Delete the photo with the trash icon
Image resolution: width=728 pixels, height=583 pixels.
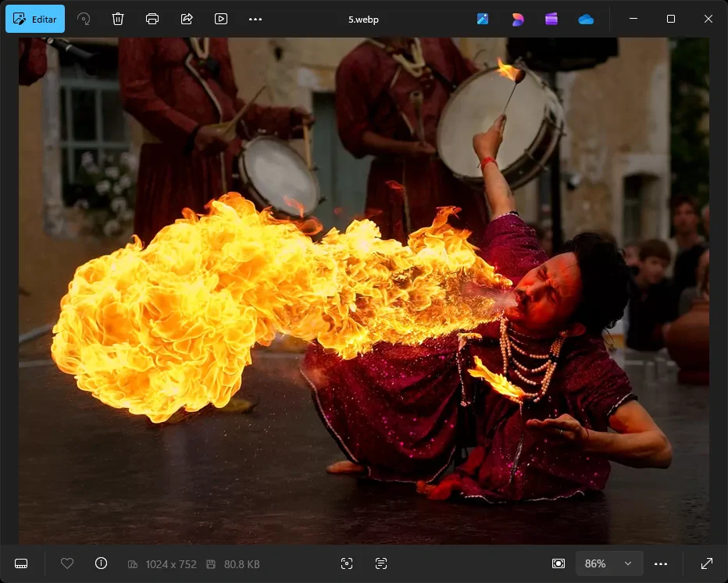pyautogui.click(x=118, y=19)
